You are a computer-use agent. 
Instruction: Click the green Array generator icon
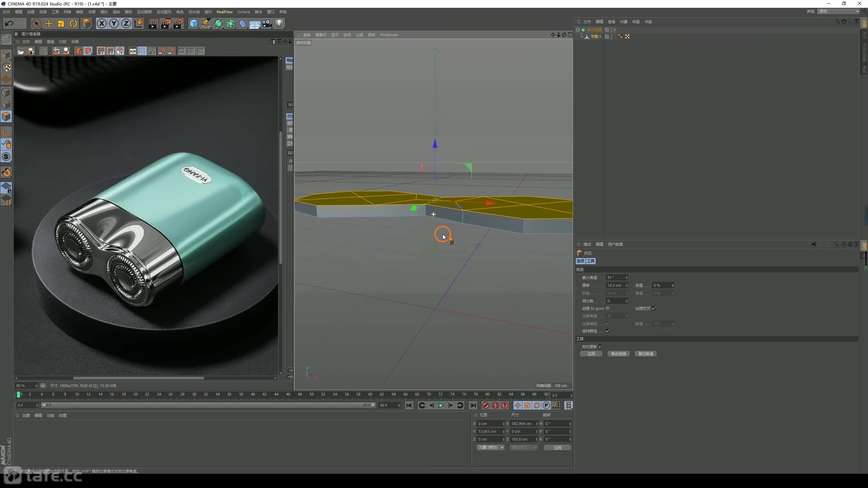coord(231,23)
